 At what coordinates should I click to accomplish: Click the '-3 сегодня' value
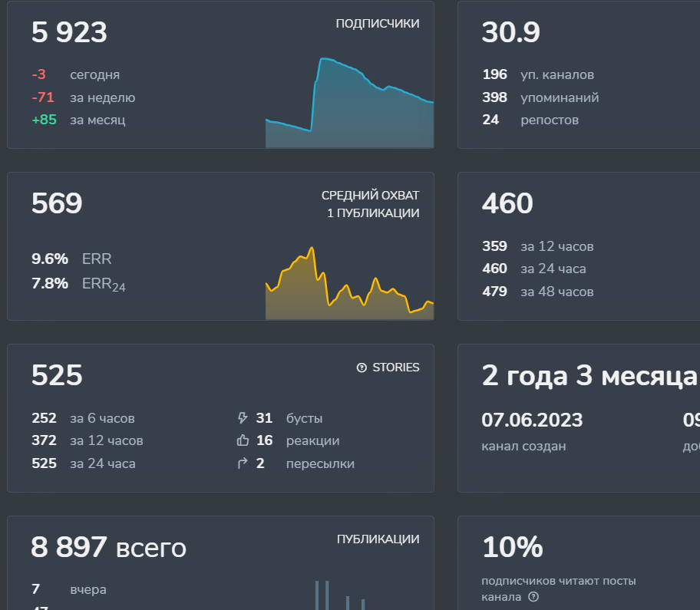75,74
